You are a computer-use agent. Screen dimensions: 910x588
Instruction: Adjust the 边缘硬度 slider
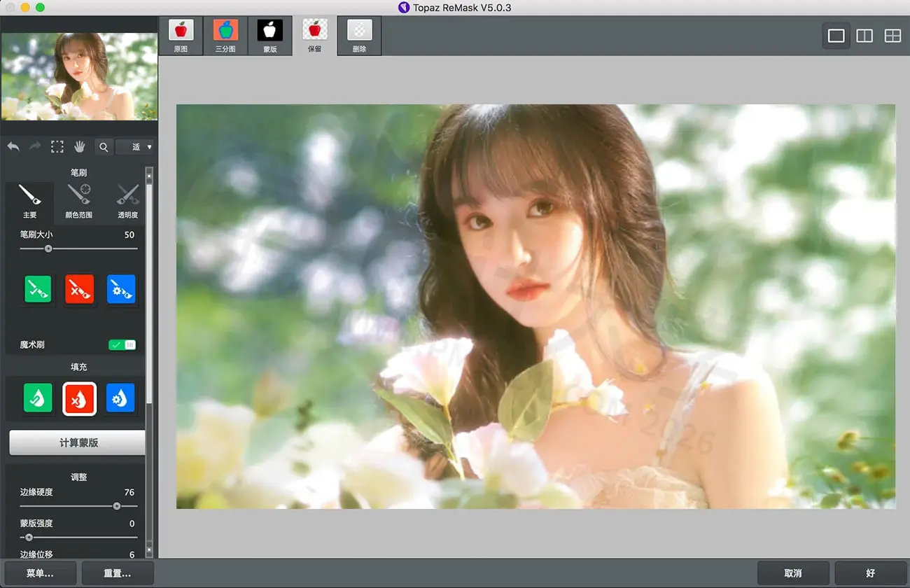pos(78,506)
